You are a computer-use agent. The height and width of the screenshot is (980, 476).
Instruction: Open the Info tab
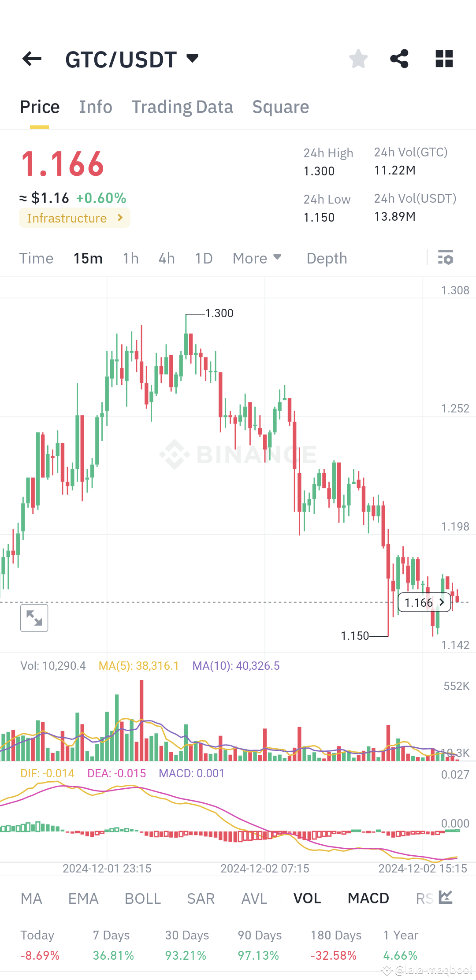click(95, 107)
